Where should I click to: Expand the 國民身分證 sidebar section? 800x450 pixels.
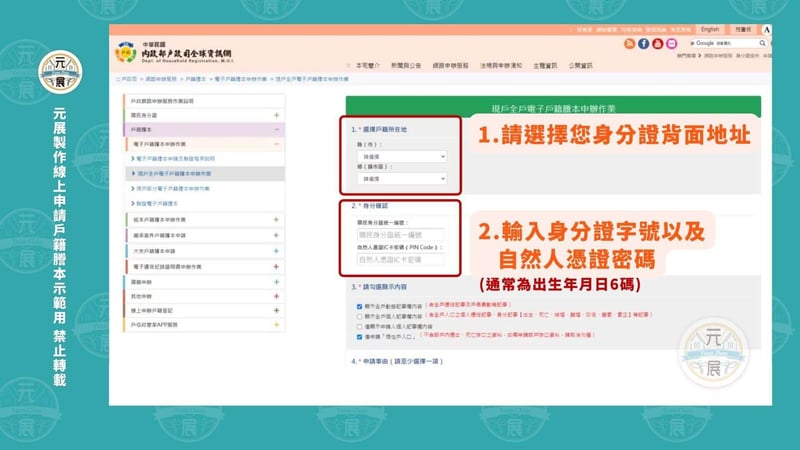pyautogui.click(x=276, y=115)
